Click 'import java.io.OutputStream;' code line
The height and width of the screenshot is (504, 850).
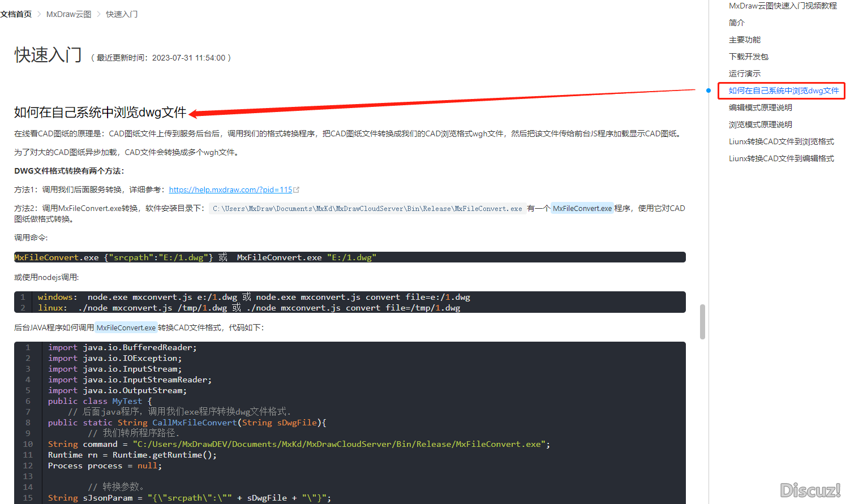(117, 390)
